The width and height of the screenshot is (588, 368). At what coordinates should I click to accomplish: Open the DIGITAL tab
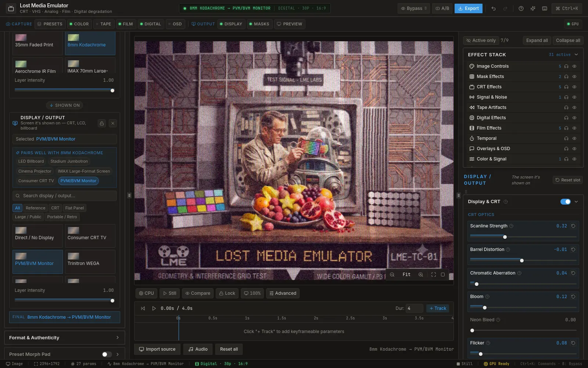(x=150, y=24)
